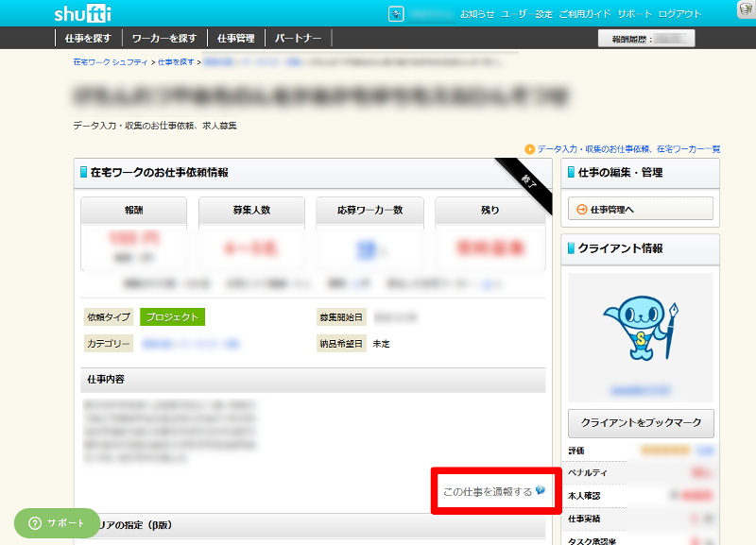Open the ワーカーを探す menu
This screenshot has width=756, height=545.
coord(164,39)
